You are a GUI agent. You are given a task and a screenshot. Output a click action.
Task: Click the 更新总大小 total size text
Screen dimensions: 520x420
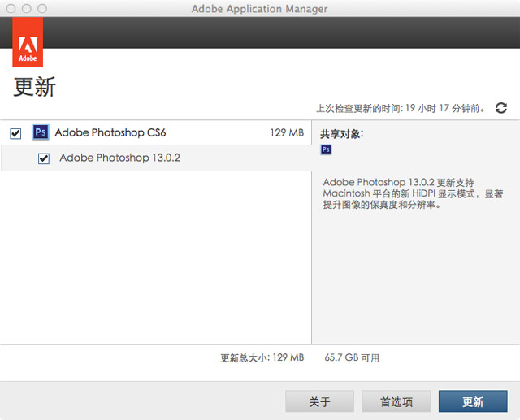pos(262,357)
